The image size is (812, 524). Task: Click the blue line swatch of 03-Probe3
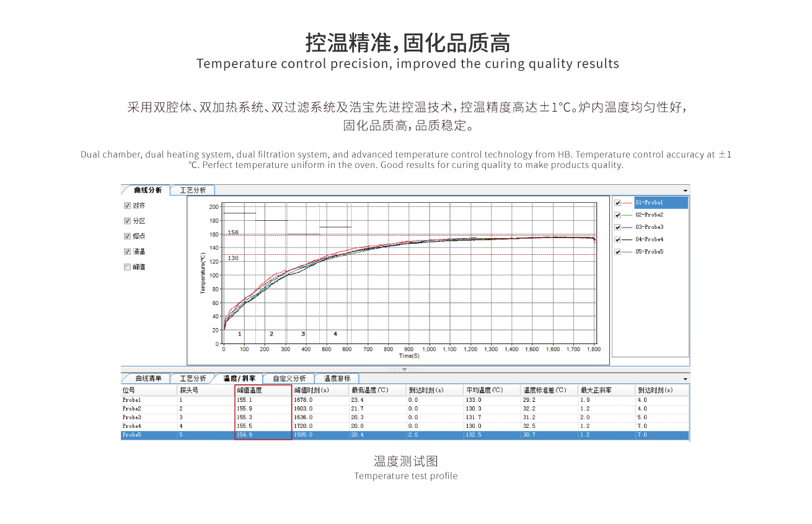627,227
